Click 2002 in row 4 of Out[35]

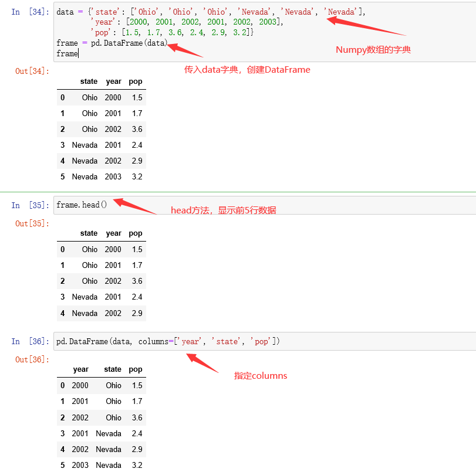click(113, 313)
